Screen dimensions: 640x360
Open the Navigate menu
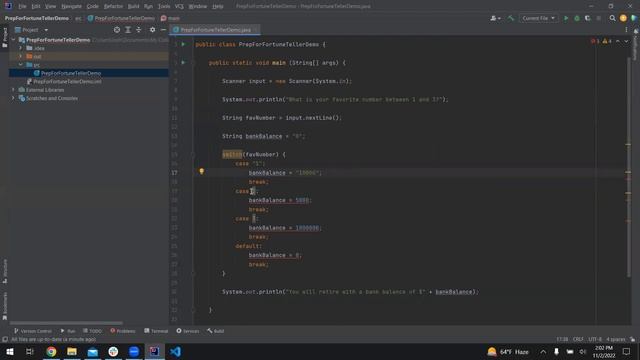(71, 6)
